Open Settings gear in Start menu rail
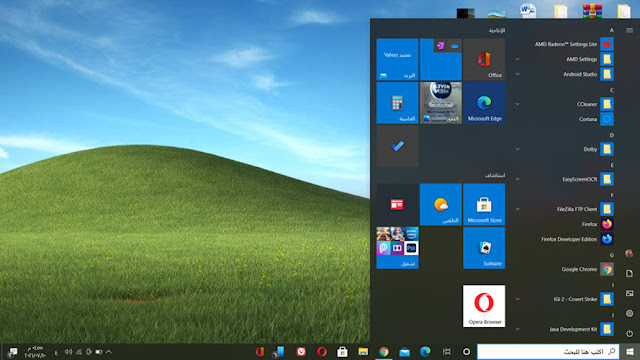The height and width of the screenshot is (360, 640). click(x=629, y=313)
